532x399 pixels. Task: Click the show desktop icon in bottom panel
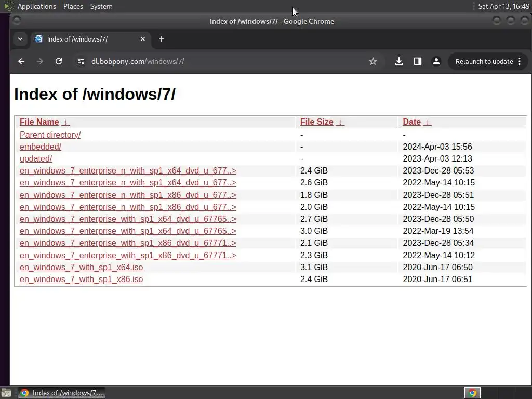(x=6, y=393)
